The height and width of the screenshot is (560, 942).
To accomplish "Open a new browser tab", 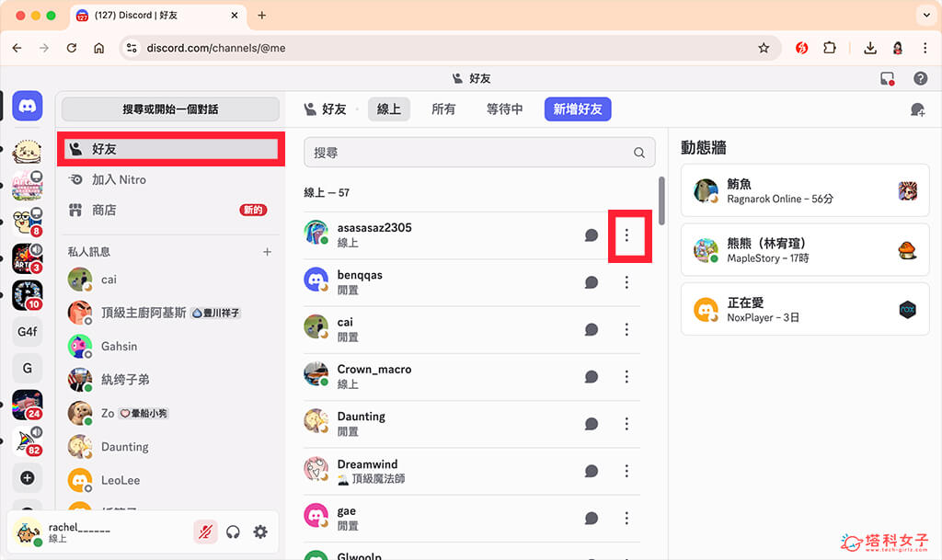I will pyautogui.click(x=262, y=16).
